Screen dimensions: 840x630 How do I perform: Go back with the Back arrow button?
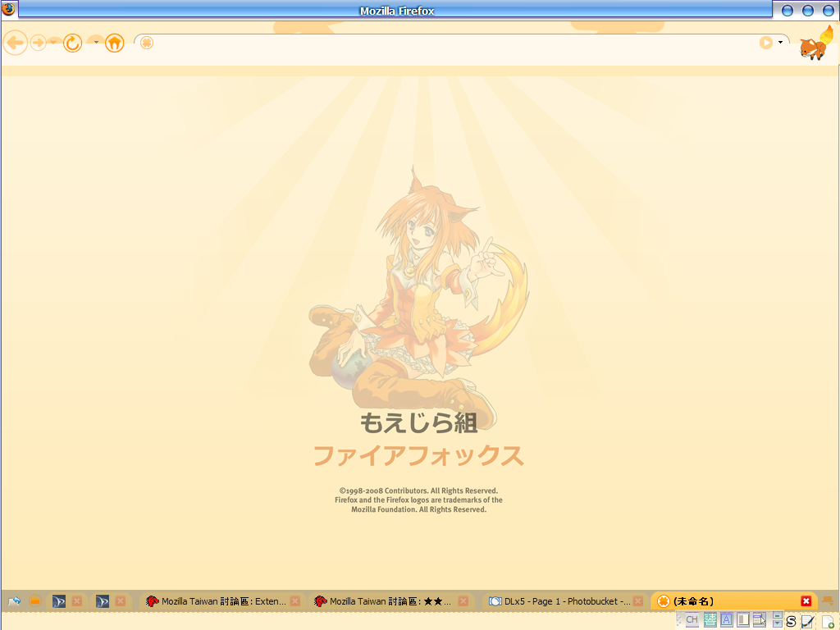coord(15,43)
